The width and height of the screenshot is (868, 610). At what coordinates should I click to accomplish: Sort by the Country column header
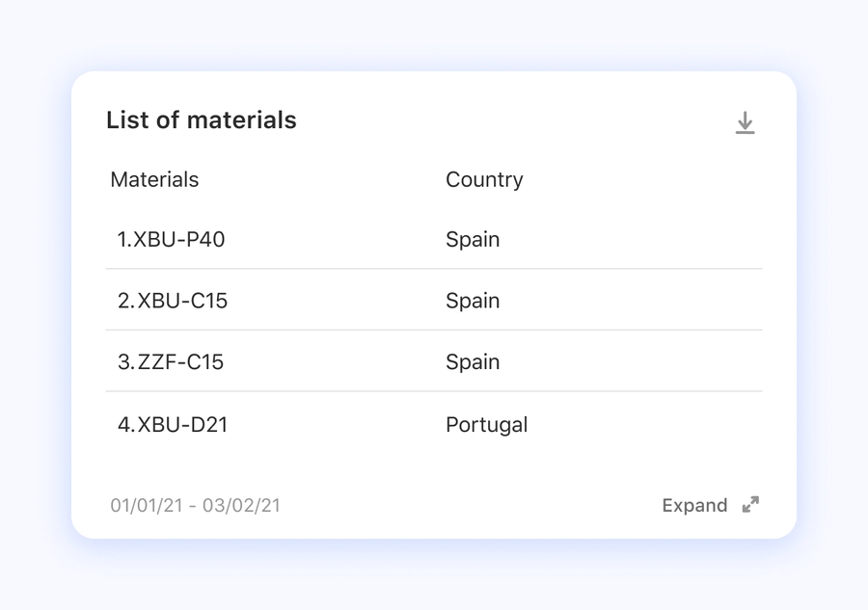484,179
